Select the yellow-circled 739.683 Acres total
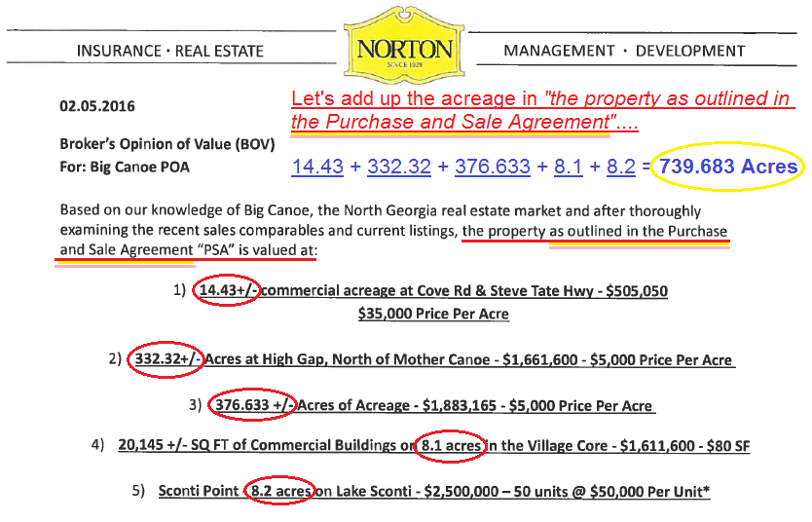The image size is (812, 522). click(728, 167)
